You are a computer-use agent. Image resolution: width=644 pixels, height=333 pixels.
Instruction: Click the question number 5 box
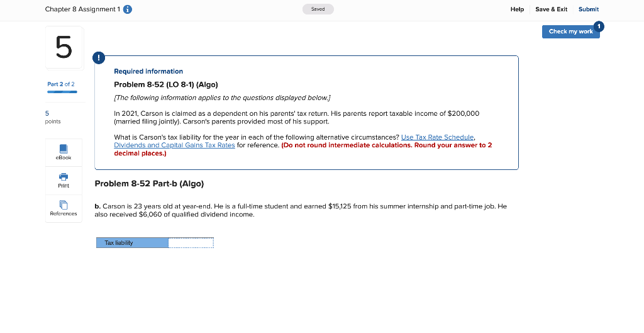click(64, 48)
